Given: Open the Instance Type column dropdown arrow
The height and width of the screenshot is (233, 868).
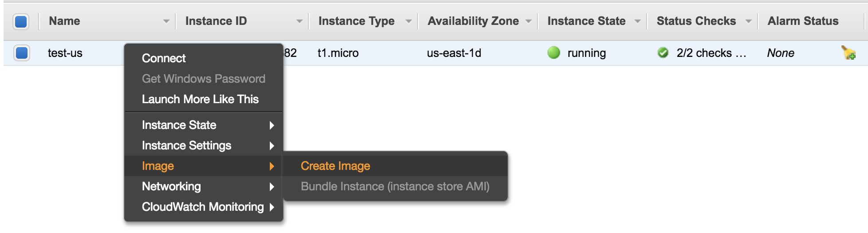Looking at the screenshot, I should [x=408, y=21].
